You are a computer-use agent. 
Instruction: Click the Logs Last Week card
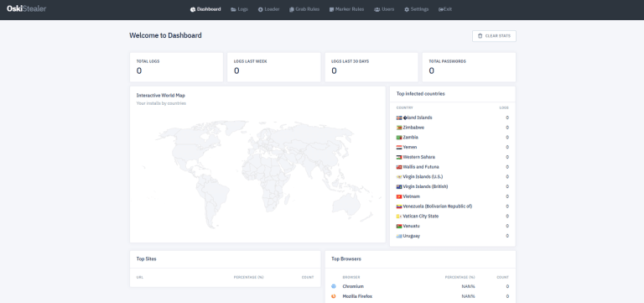[x=273, y=67]
